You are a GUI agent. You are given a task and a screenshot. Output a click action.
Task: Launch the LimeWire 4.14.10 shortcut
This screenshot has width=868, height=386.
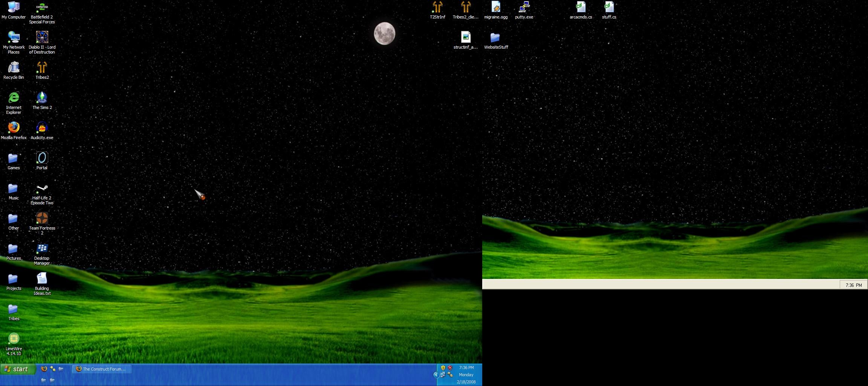(14, 344)
